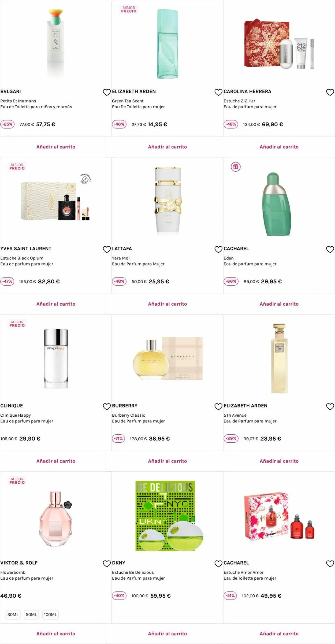335x644 pixels.
Task: Select the 30ML size for Flowerbomb
Action: point(13,614)
